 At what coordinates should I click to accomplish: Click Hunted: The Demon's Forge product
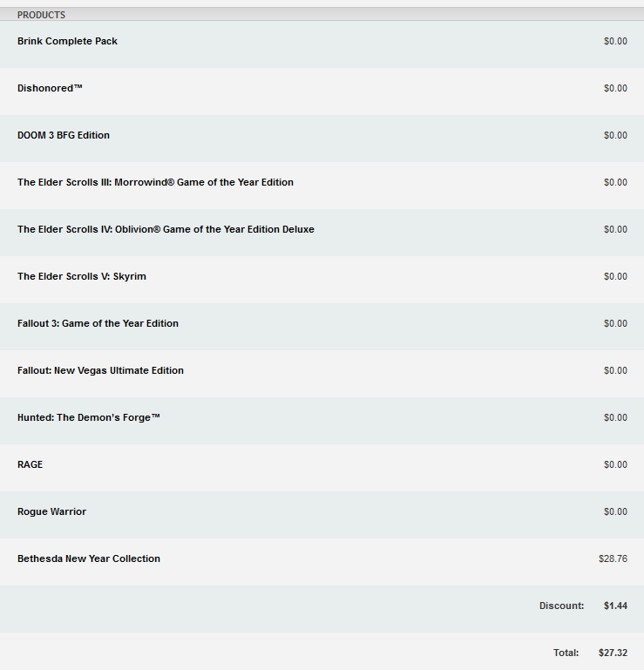[x=89, y=417]
